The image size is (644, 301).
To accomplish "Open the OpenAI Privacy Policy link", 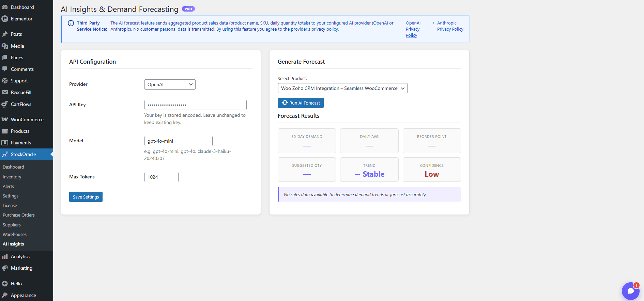I will pos(413,29).
